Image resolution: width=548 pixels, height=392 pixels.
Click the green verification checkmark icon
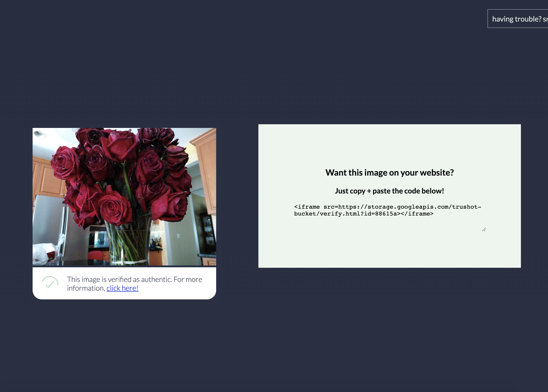tap(50, 282)
